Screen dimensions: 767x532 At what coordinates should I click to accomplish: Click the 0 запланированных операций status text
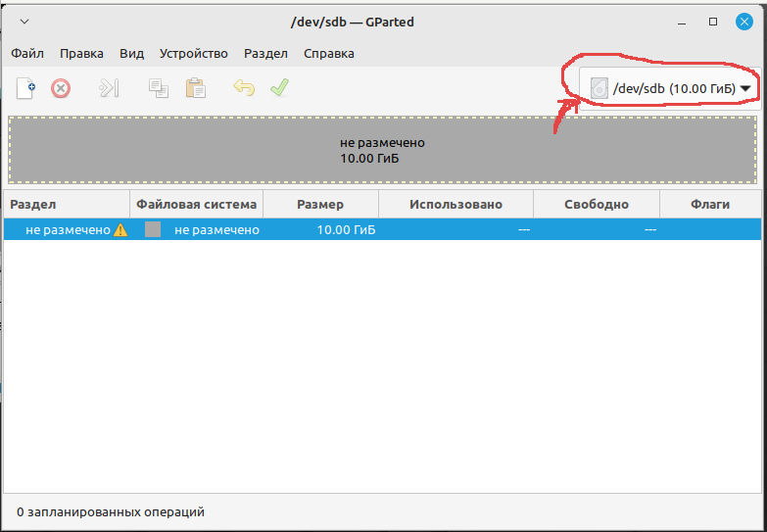(111, 512)
